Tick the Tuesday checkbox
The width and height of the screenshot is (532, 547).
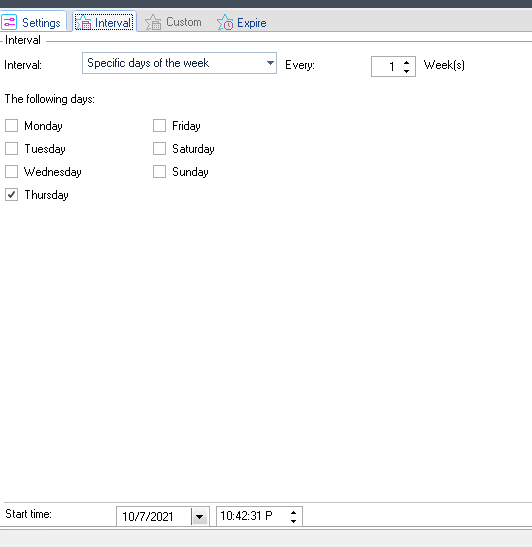tap(12, 149)
